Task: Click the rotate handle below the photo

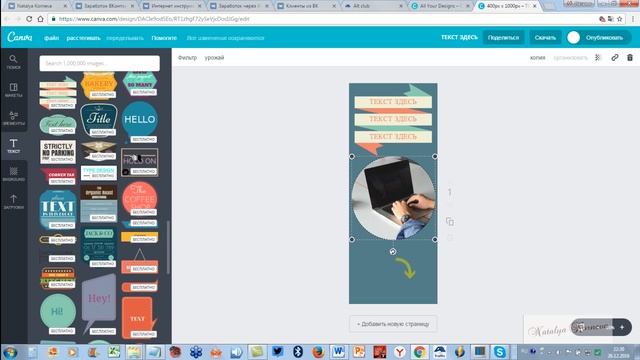Action: coord(393,251)
